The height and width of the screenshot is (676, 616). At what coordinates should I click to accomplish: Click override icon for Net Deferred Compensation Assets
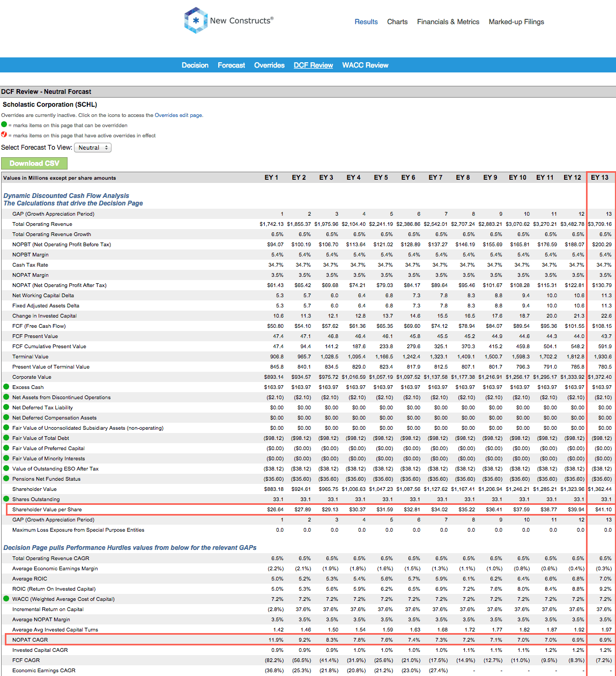[x=6, y=417]
